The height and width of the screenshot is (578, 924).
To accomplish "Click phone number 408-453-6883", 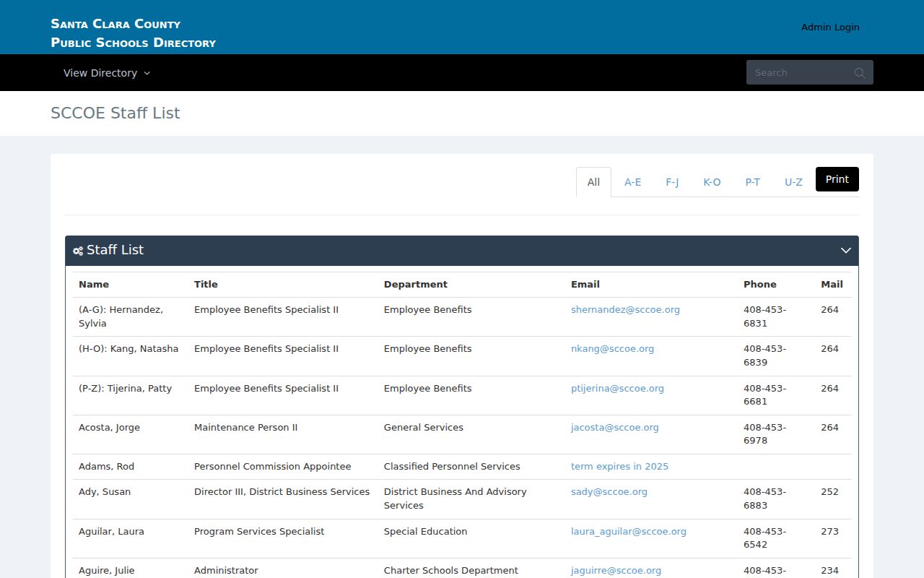I will point(764,499).
